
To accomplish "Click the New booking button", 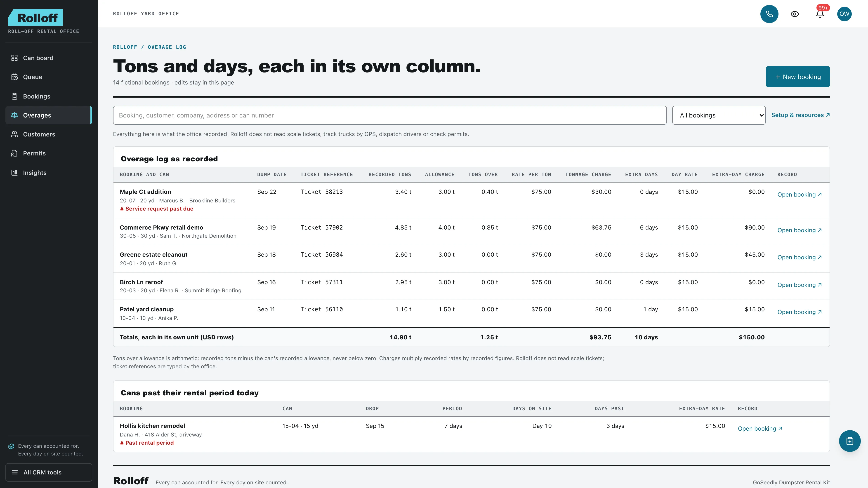I will tap(797, 76).
